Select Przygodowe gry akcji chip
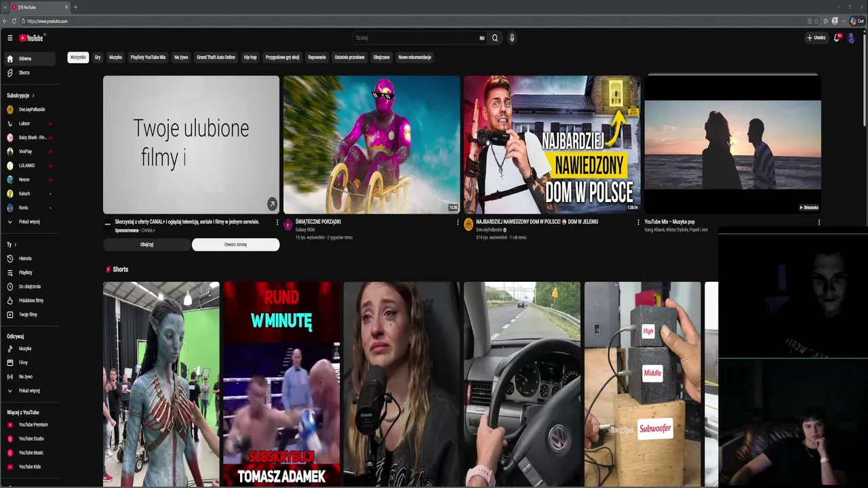868x488 pixels. (x=283, y=58)
